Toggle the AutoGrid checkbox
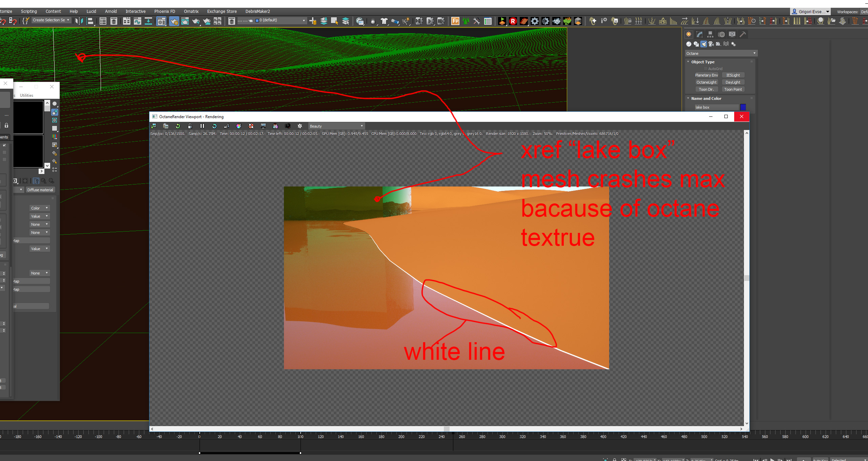 pos(705,69)
